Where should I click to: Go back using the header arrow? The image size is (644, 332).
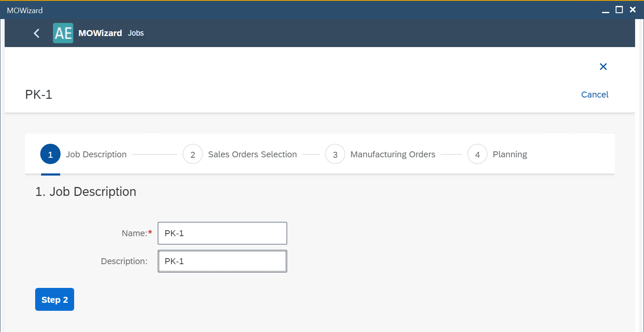[37, 33]
